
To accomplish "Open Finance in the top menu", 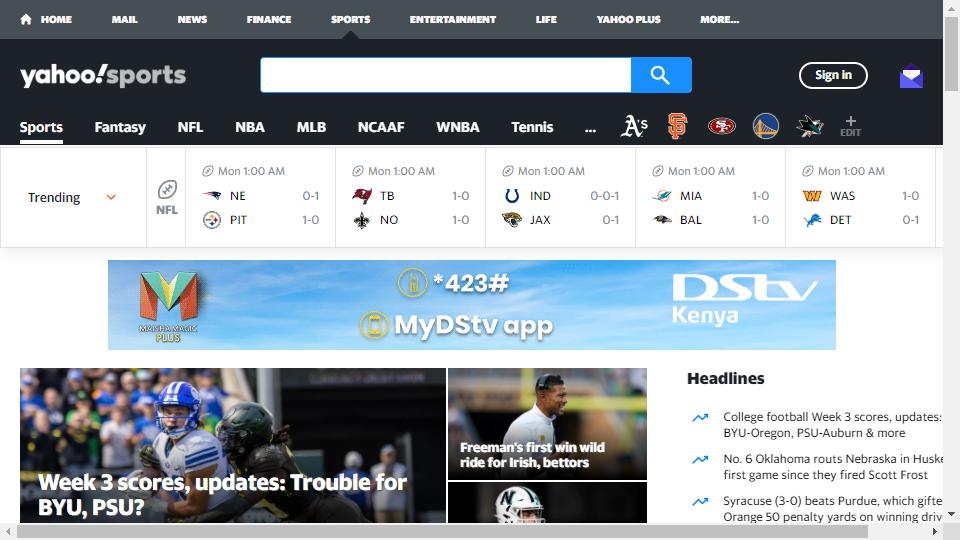I will pos(269,19).
